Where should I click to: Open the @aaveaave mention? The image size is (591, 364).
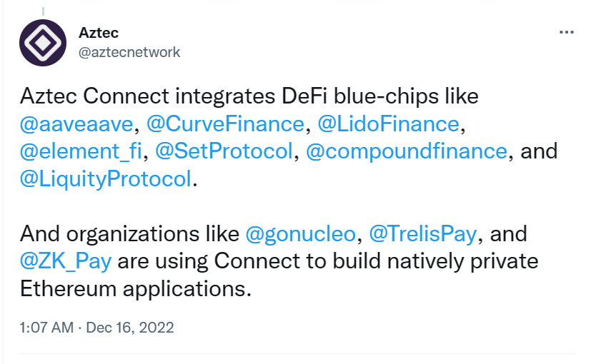point(78,123)
